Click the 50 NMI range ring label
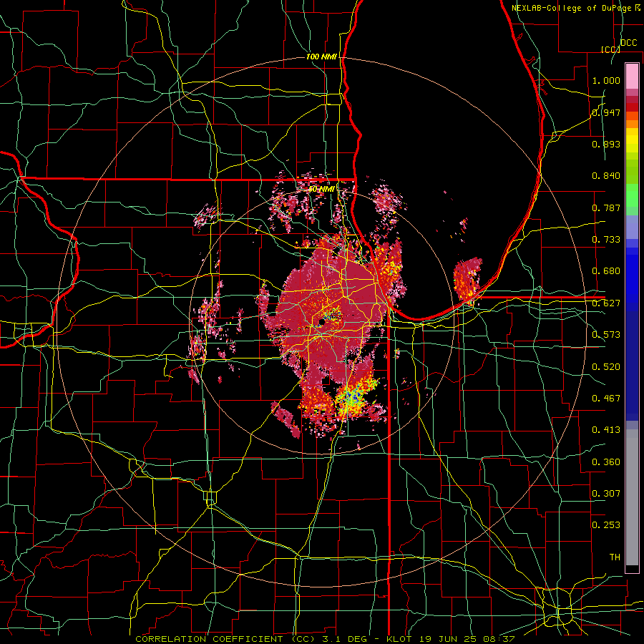This screenshot has height=644, width=644. point(321,190)
